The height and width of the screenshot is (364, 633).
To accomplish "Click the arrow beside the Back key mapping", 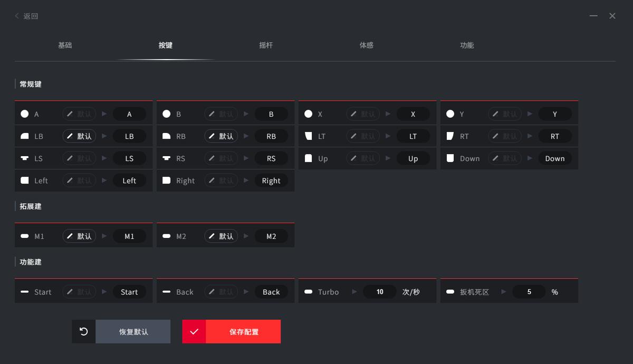I will click(x=246, y=291).
